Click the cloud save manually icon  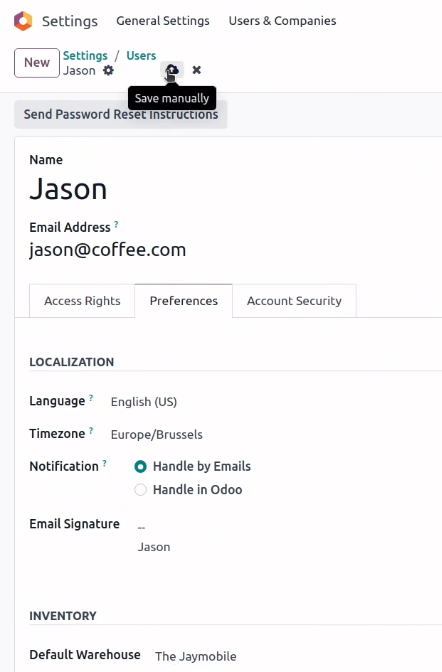[x=172, y=70]
